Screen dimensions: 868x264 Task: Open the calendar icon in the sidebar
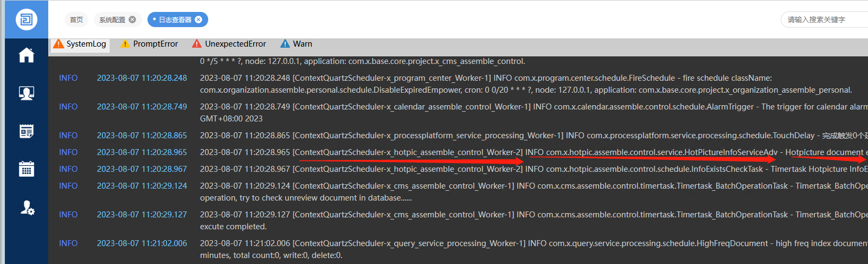pyautogui.click(x=26, y=169)
